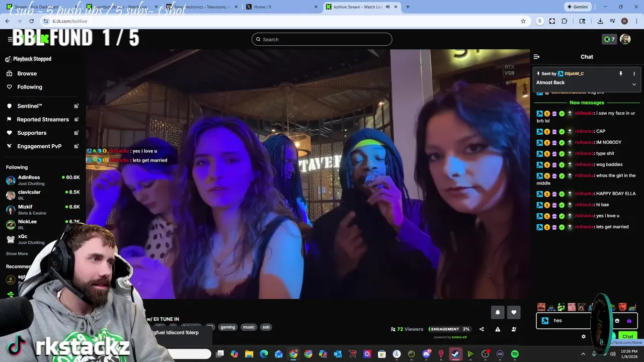Click the 72 Viewers count
644x362 pixels.
(x=407, y=329)
